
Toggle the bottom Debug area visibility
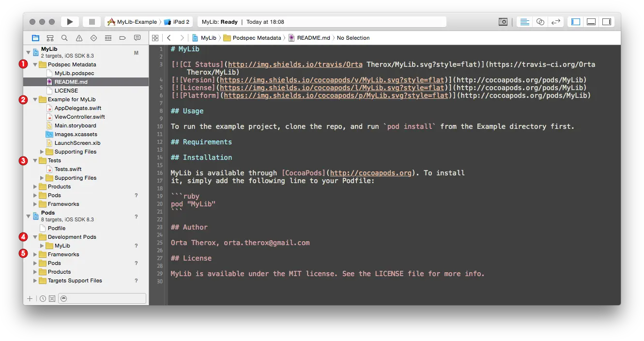coord(591,22)
